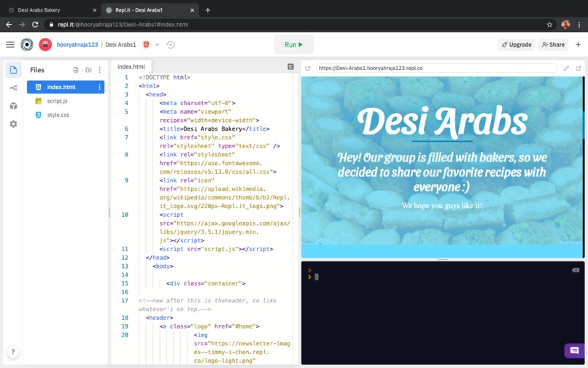Viewport: 588px width, 368px height.
Task: Click the line 17 HTML comment
Action: 207,305
